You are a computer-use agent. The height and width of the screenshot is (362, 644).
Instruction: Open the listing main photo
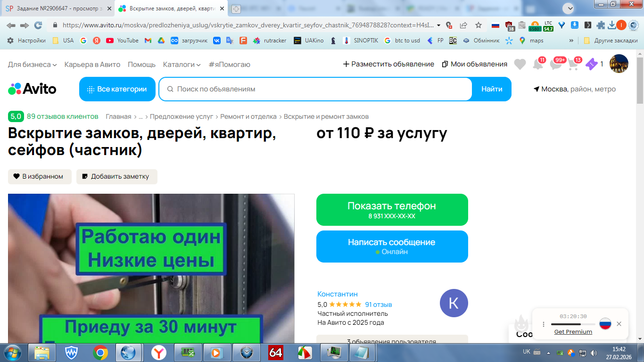click(x=151, y=268)
